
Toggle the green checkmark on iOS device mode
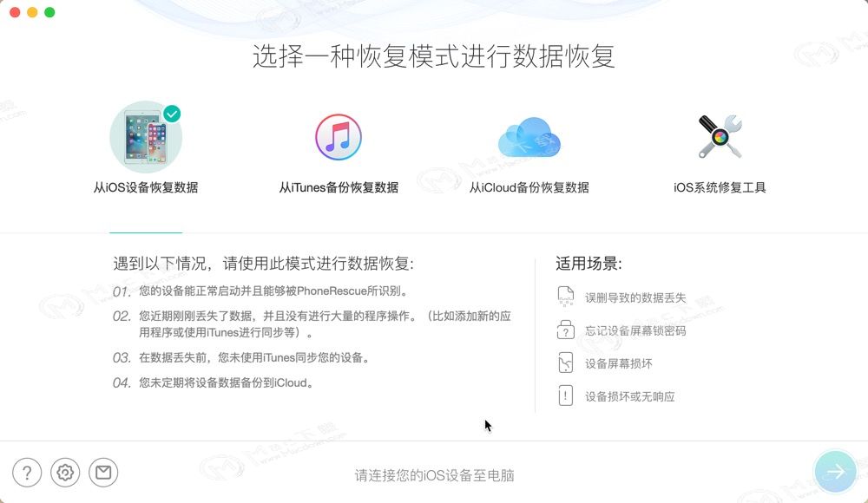172,114
